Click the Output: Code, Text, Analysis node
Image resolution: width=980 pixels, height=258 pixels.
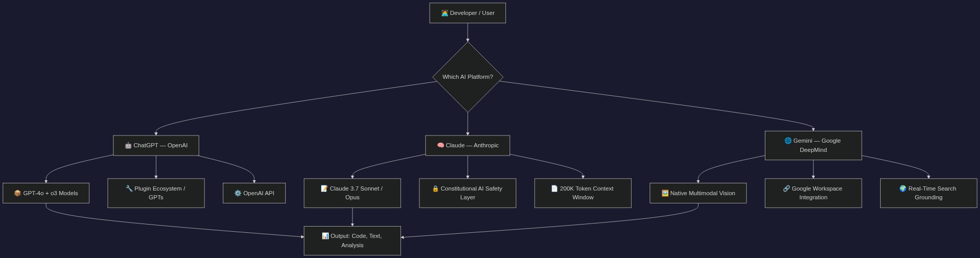coord(352,240)
